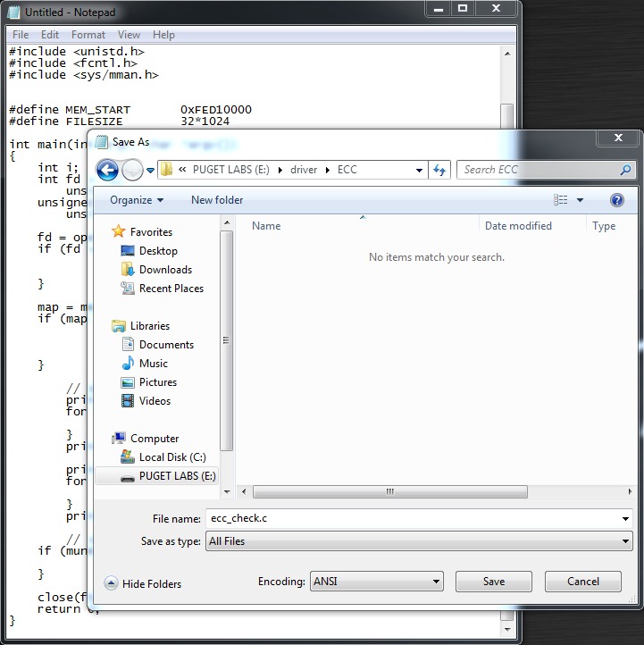This screenshot has width=644, height=645.
Task: Open the Format menu in Notepad
Action: coord(88,35)
